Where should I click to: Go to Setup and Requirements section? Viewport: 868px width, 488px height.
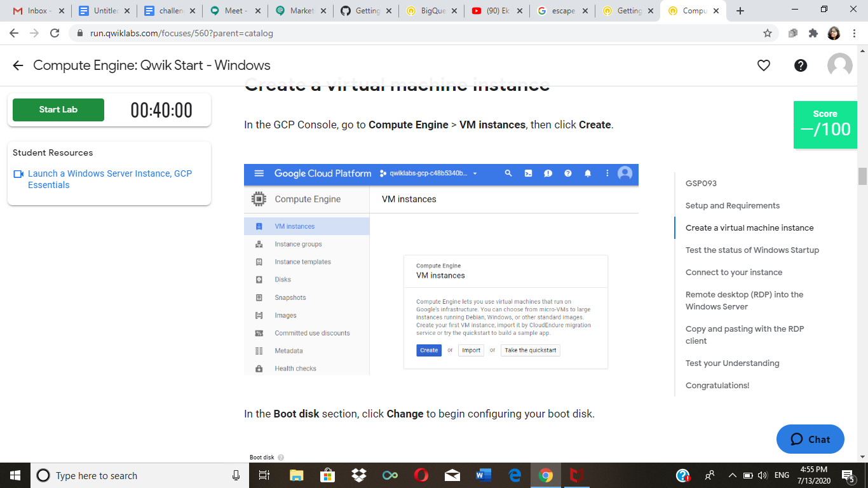[733, 206]
